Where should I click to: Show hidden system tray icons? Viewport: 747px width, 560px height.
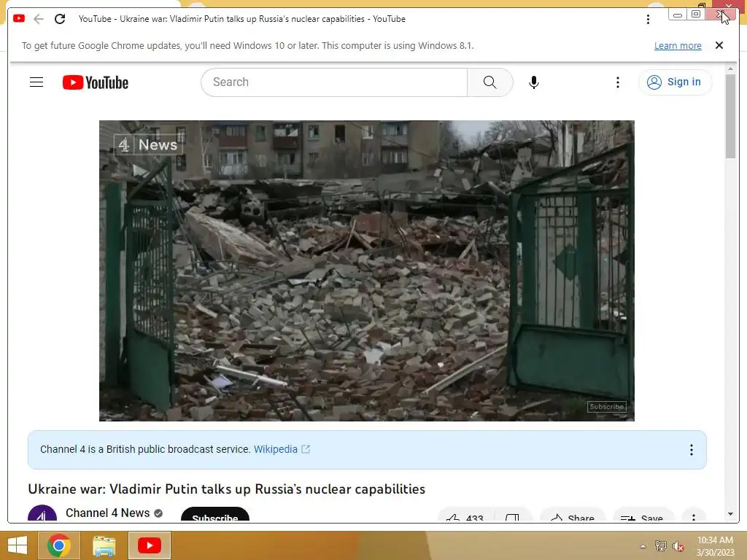[x=643, y=546]
